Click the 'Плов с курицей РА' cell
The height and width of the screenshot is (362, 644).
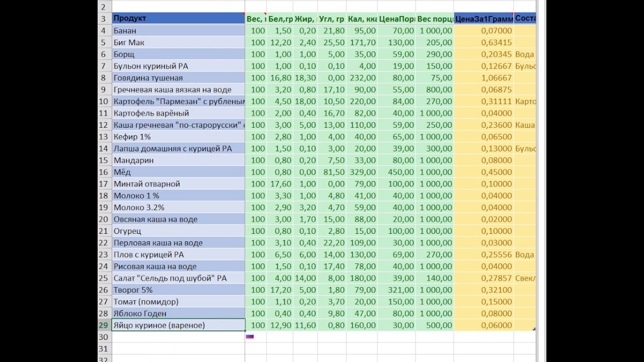178,254
